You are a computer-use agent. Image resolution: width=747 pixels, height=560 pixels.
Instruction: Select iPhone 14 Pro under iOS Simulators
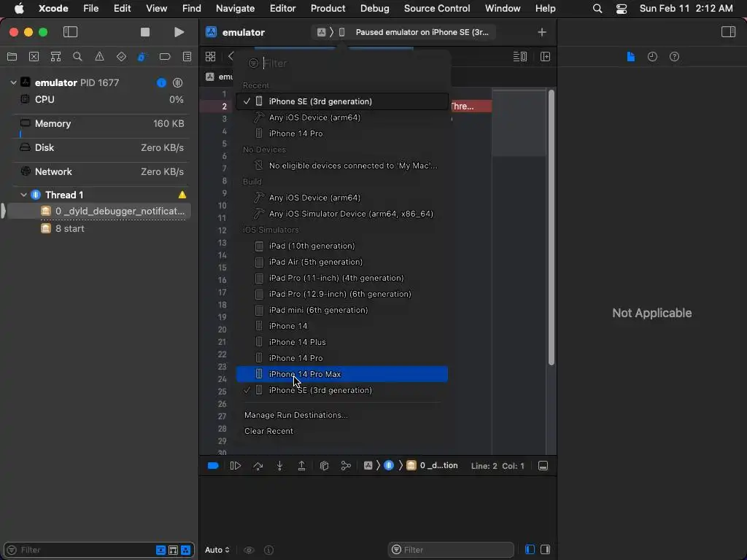342,358
